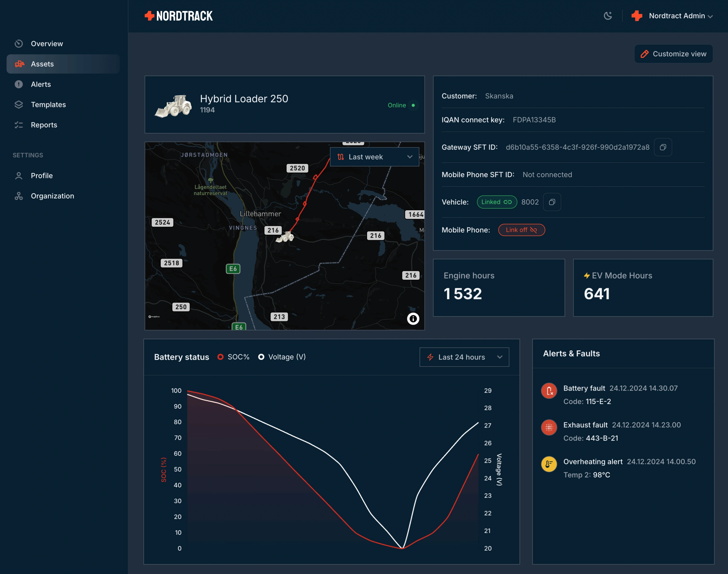The height and width of the screenshot is (574, 728).
Task: Open the Alerts section
Action: (63, 84)
